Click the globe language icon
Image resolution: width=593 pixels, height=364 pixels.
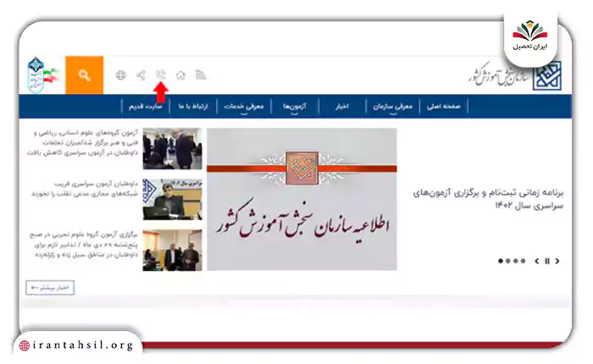pos(120,75)
